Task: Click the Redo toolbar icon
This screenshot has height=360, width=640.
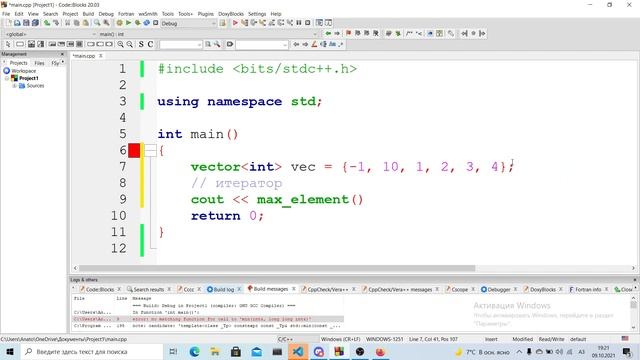Action: (56, 23)
